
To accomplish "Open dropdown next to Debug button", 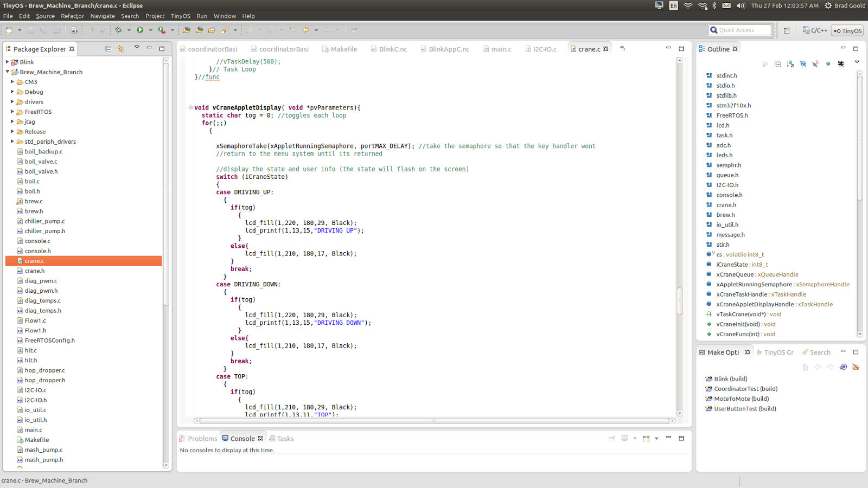I will tap(129, 30).
